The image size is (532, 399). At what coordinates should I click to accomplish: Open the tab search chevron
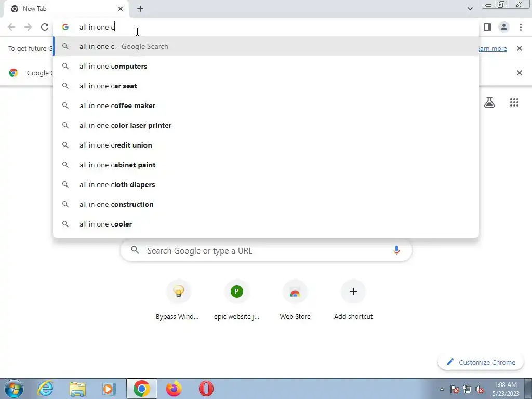470,9
